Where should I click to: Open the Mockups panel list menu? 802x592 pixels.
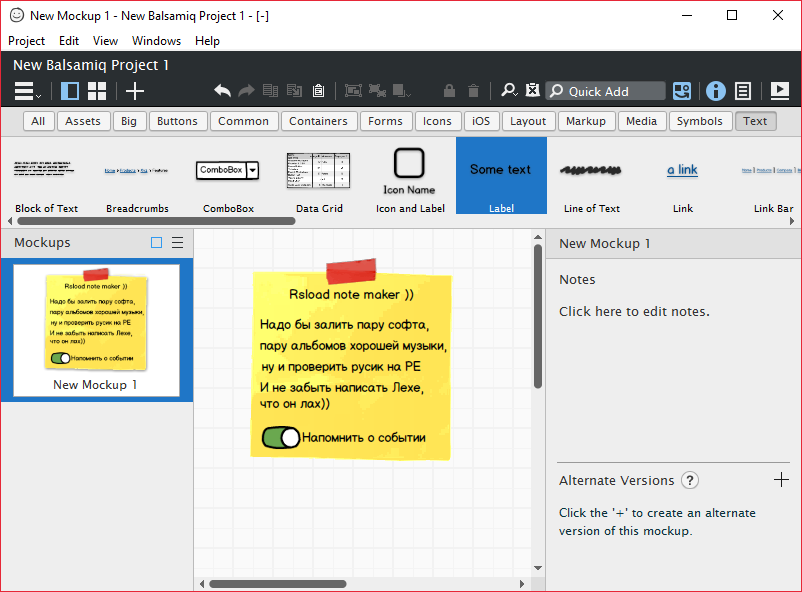pyautogui.click(x=177, y=243)
